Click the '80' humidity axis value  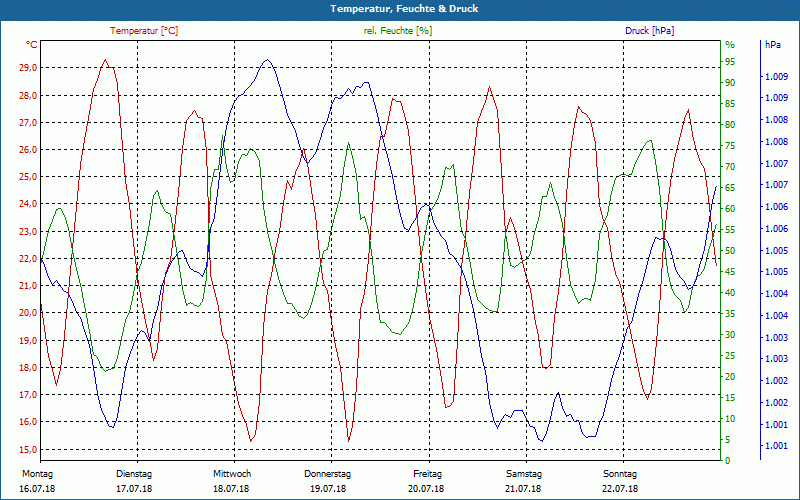tap(730, 124)
